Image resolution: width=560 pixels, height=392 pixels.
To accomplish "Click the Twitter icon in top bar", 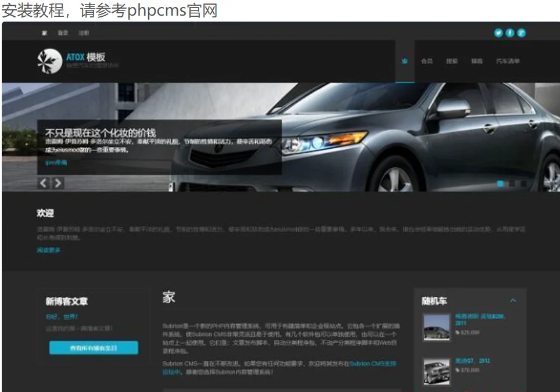I will tap(498, 33).
